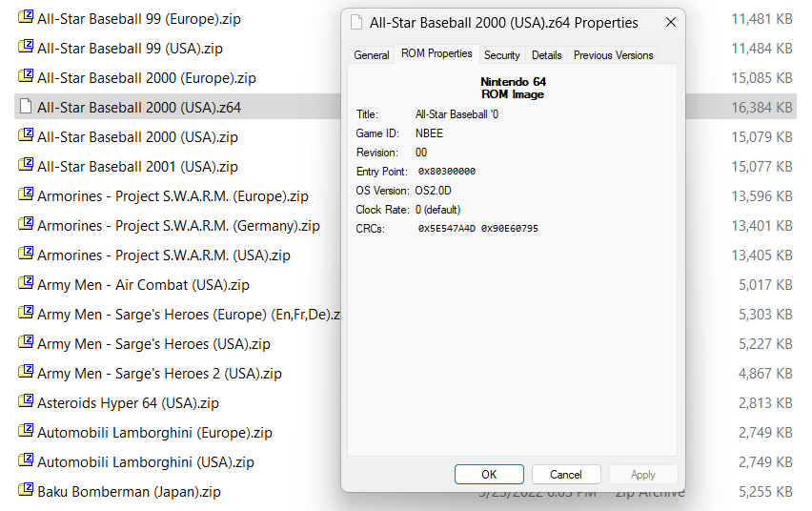812x511 pixels.
Task: Select file name All-Star Baseball 99 (USA).zip
Action: [130, 49]
